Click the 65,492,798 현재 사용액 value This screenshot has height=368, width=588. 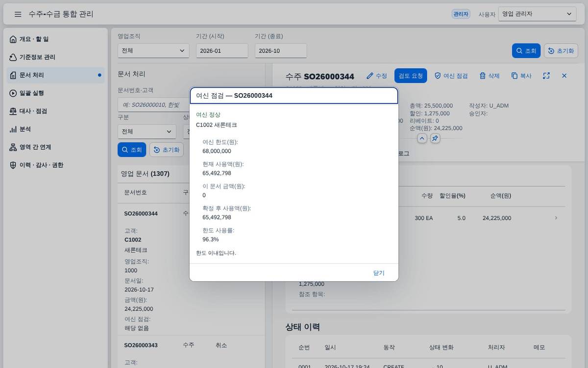(217, 173)
